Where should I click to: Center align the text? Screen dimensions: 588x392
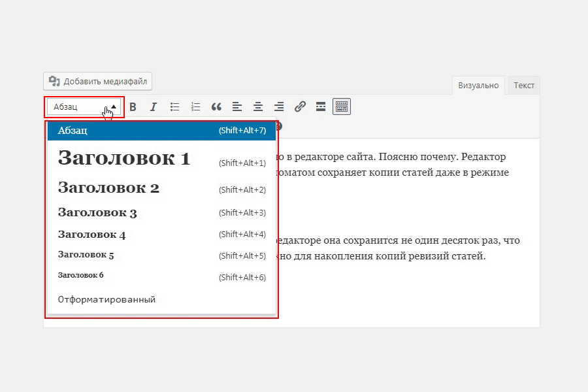(x=258, y=106)
